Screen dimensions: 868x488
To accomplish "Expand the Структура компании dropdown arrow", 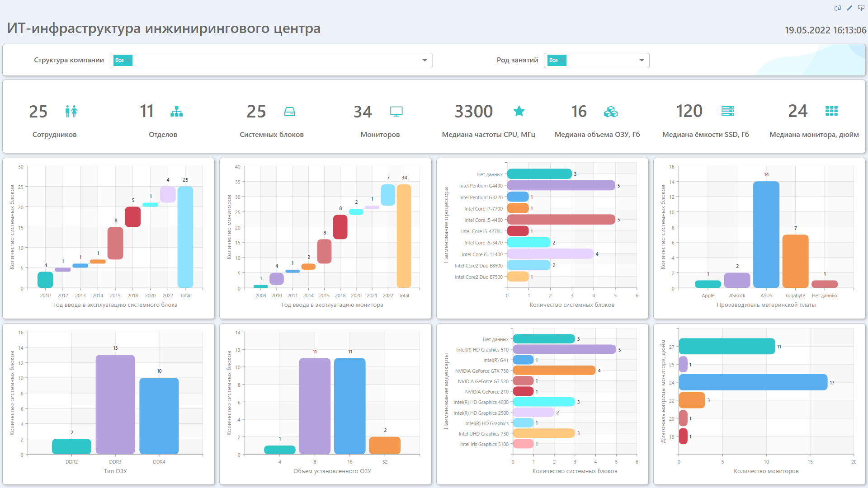I will [425, 60].
